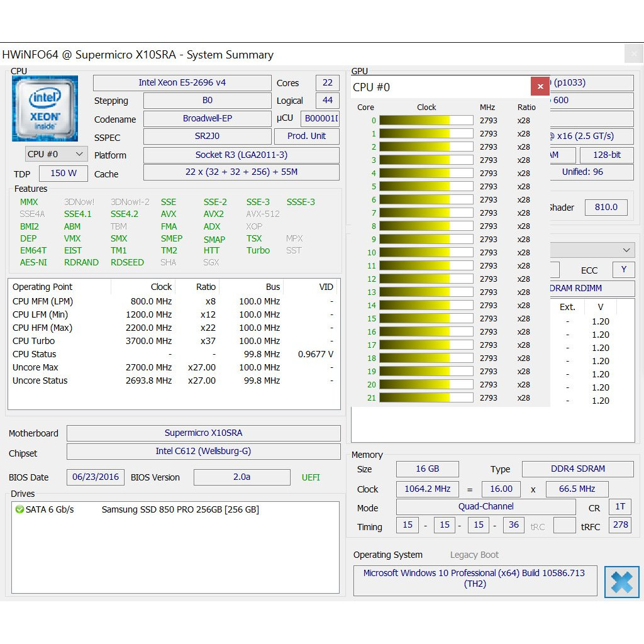Image resolution: width=644 pixels, height=644 pixels.
Task: Click the Turbo feature label
Action: tap(258, 250)
